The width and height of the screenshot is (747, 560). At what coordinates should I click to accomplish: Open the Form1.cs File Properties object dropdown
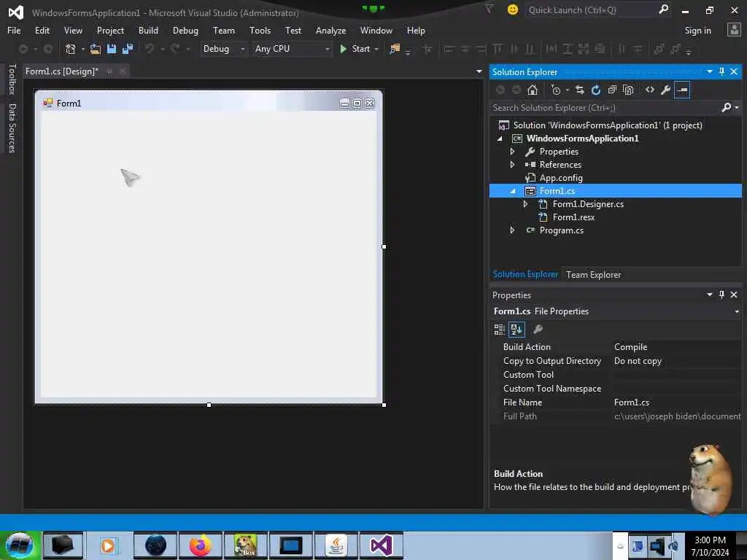pos(737,311)
